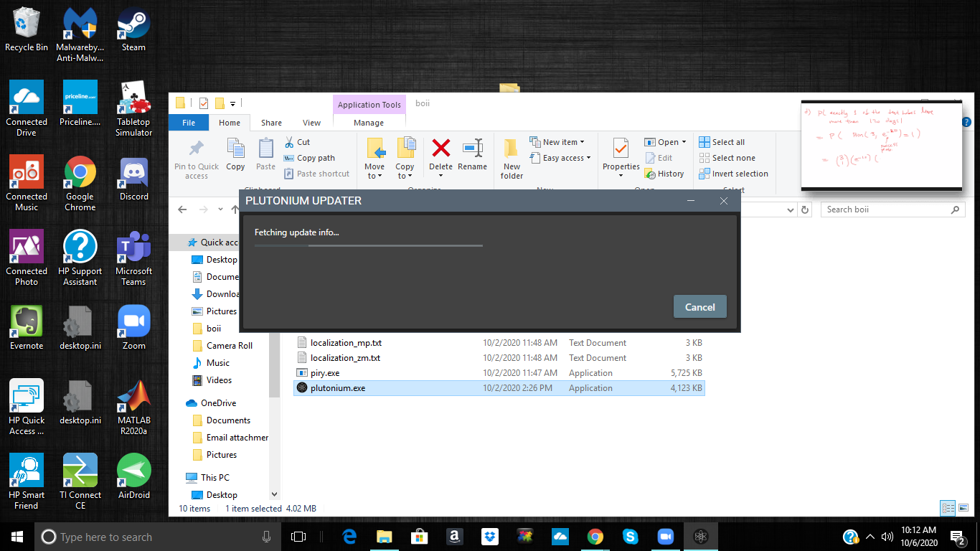Select Music in the navigation pane
Viewport: 980px width, 551px height.
218,363
